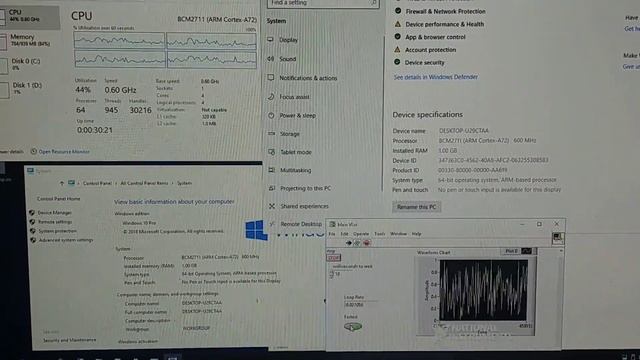Screen dimensions: 640x360
Task: Open the Device Manager link
Action: (54, 213)
